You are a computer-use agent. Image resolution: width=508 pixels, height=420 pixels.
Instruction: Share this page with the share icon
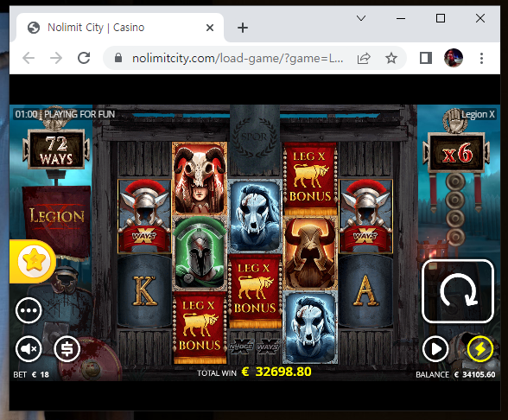tap(364, 58)
